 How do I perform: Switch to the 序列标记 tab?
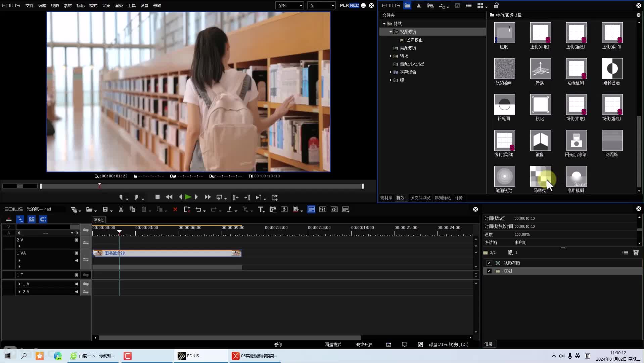[x=443, y=198]
